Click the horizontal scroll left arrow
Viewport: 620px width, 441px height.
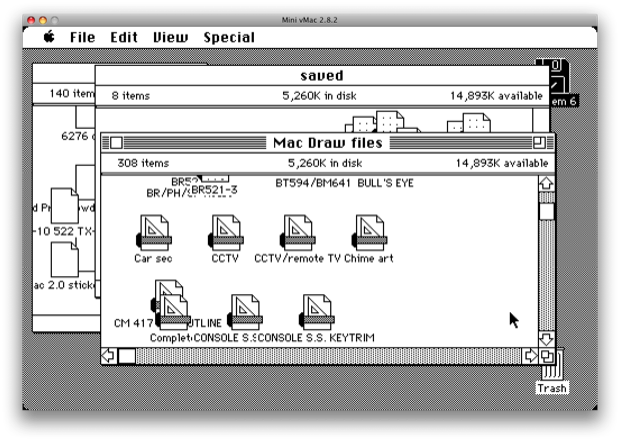click(109, 356)
